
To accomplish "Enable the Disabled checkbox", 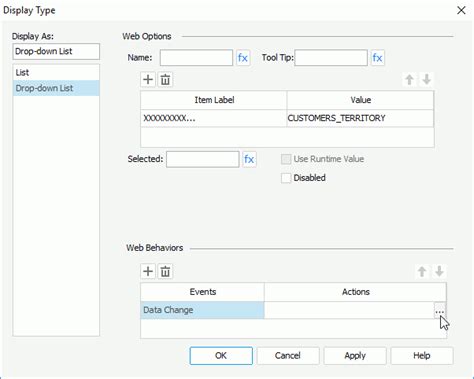I will point(286,178).
